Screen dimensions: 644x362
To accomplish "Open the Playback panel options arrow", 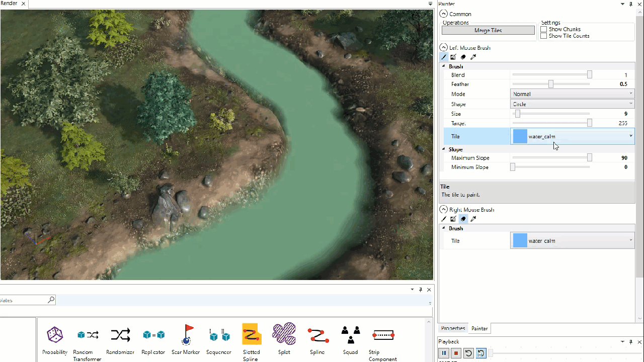I will coord(623,342).
